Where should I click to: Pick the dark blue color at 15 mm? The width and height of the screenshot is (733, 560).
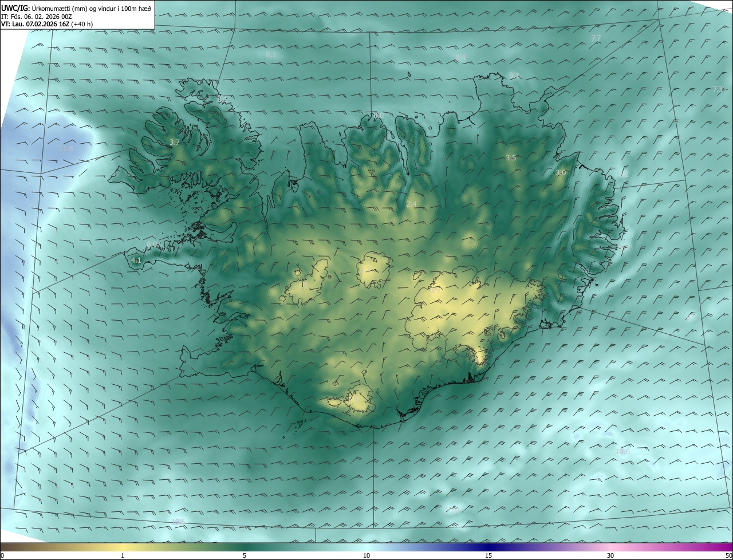tap(488, 547)
